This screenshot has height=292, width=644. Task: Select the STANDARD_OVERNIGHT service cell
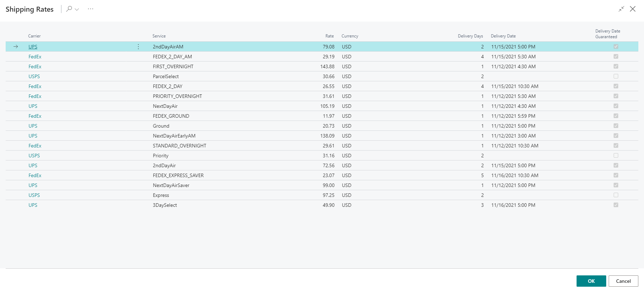point(179,146)
